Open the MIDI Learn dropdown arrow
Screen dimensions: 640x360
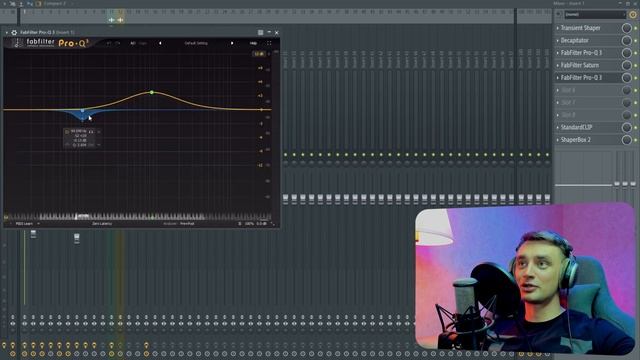(x=38, y=224)
